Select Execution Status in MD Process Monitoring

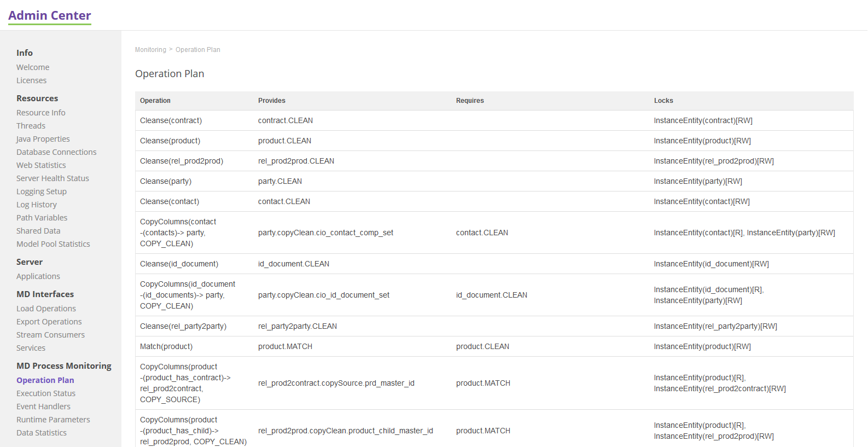[x=46, y=393]
